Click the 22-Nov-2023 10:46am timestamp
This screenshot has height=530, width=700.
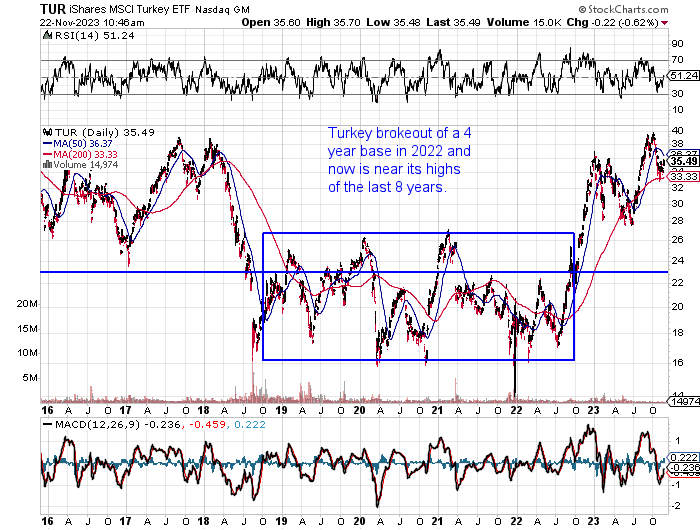(x=92, y=22)
